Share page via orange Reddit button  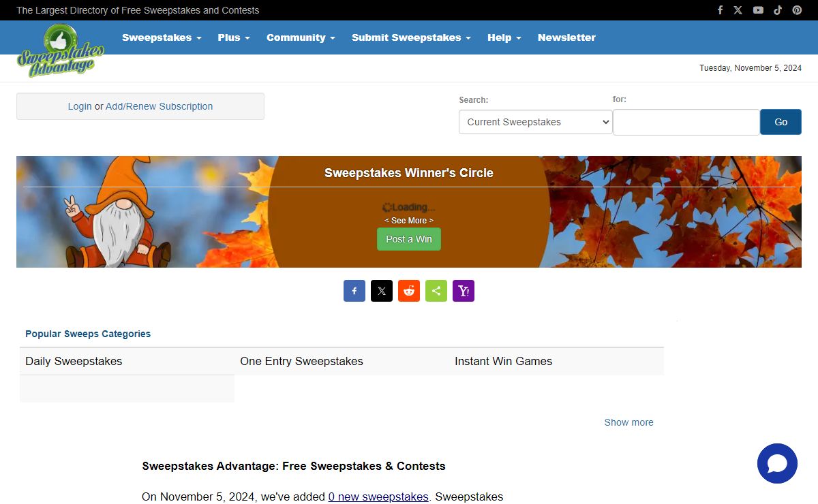[409, 291]
